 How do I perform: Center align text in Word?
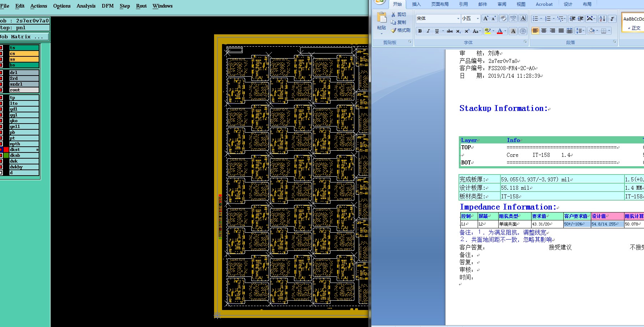(544, 31)
